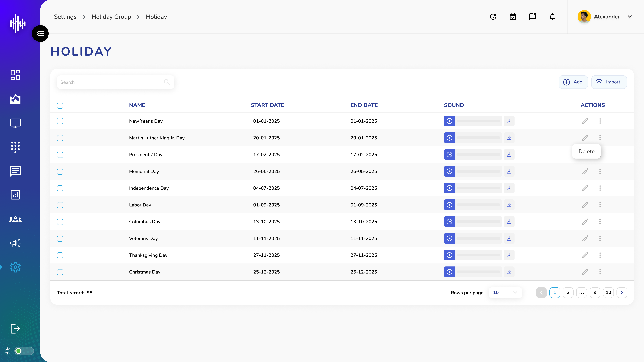
Task: Download the Thanksgiving Day sound file
Action: 509,255
